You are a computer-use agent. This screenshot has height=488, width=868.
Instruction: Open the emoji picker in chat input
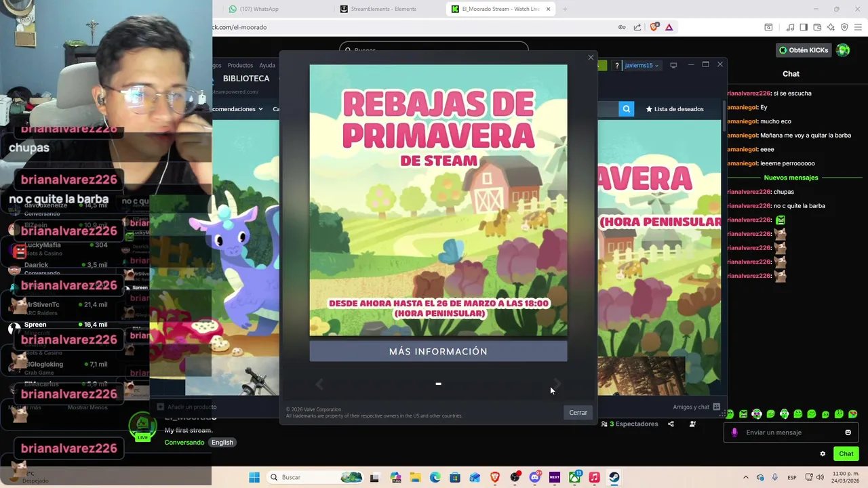tap(848, 432)
